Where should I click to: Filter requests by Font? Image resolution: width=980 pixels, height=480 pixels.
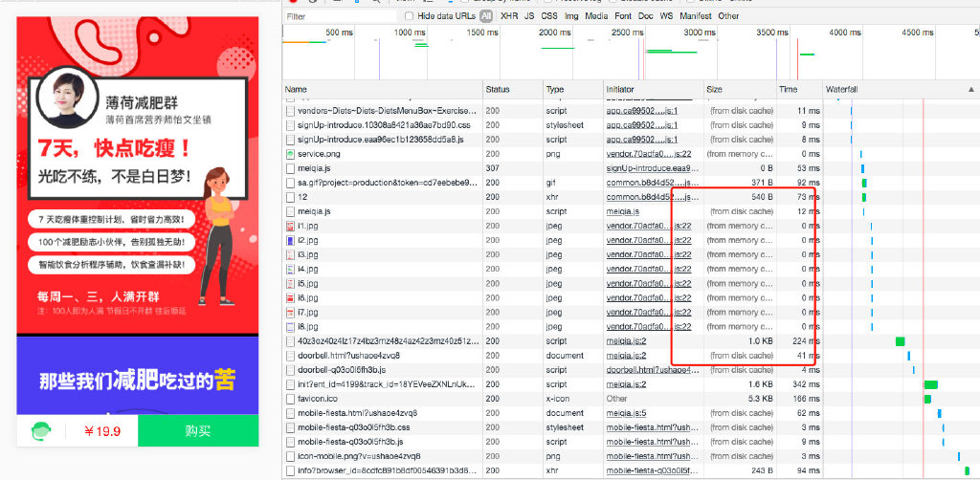click(x=623, y=15)
